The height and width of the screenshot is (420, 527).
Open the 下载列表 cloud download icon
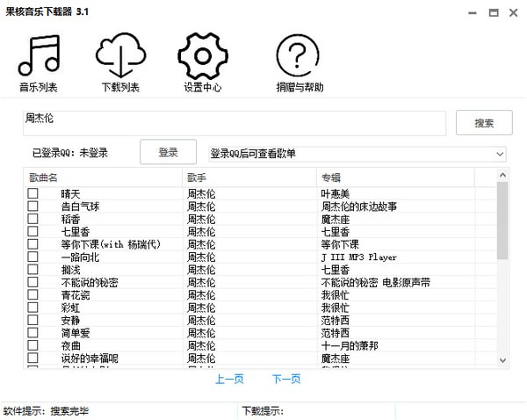tap(121, 55)
